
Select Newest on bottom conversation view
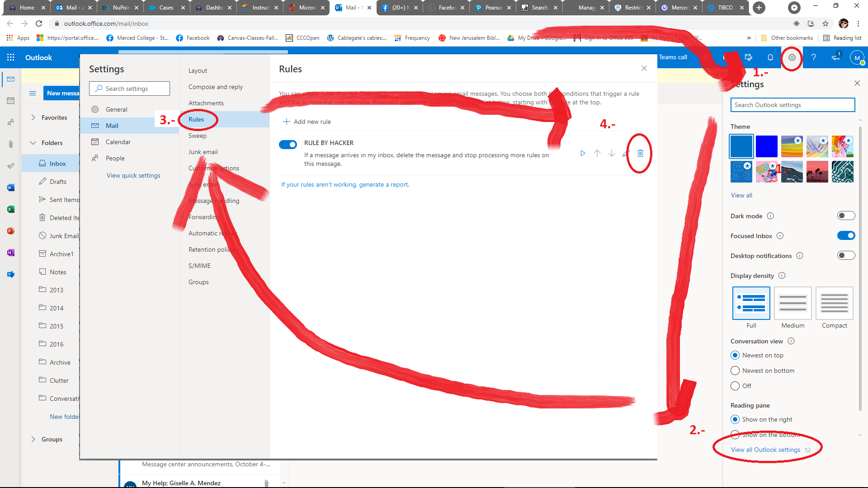tap(735, 370)
